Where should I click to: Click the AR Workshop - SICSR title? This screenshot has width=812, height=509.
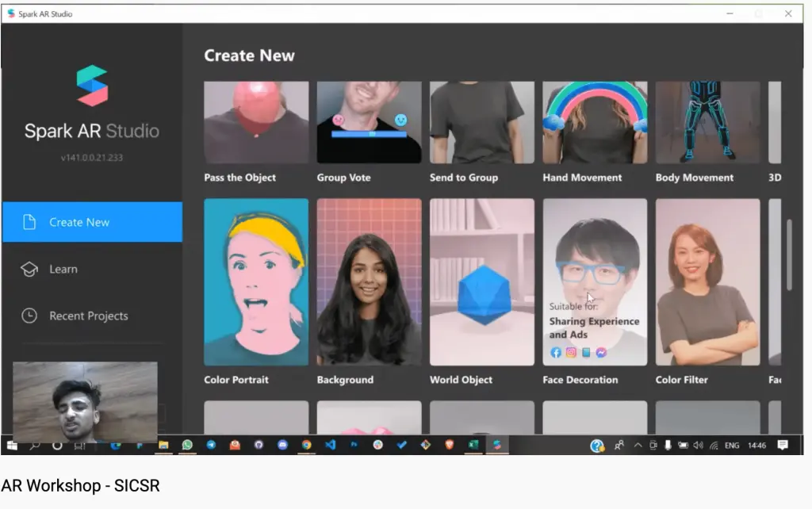(x=80, y=486)
